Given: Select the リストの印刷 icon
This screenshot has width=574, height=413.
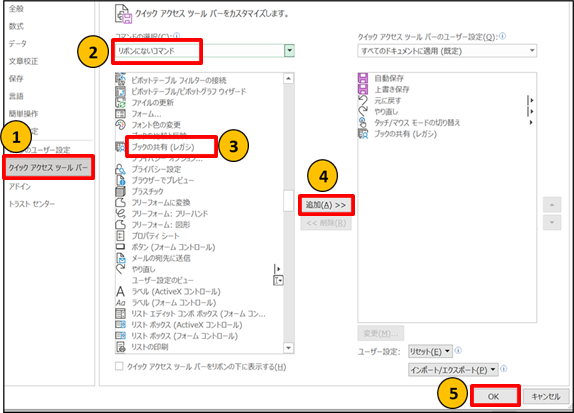Looking at the screenshot, I should coord(120,347).
